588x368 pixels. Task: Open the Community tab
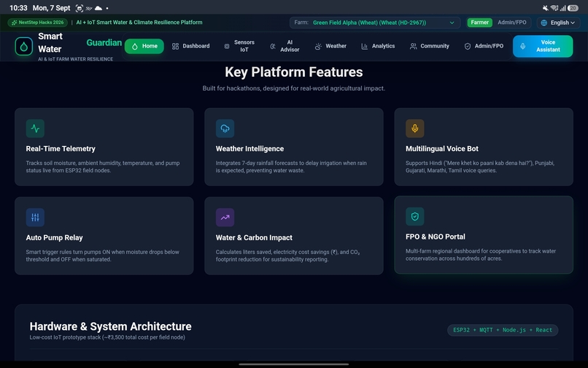pyautogui.click(x=430, y=46)
